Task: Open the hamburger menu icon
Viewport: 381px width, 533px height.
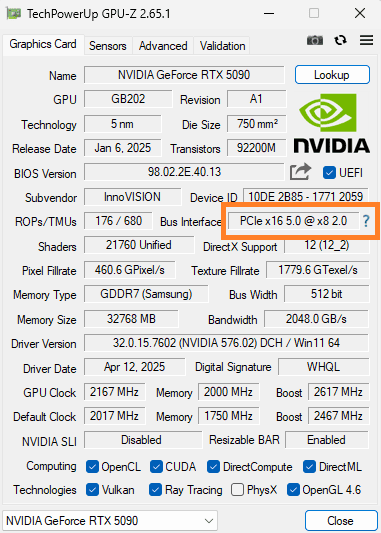Action: point(366,40)
